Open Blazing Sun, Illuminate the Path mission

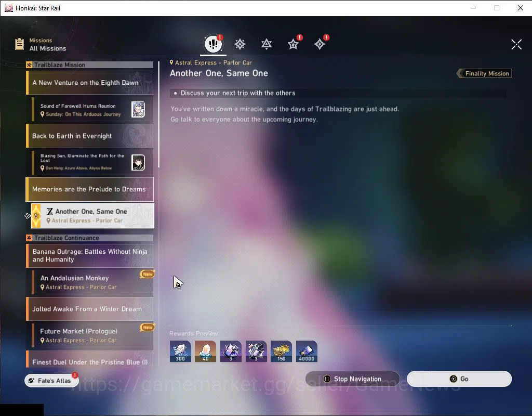click(92, 162)
